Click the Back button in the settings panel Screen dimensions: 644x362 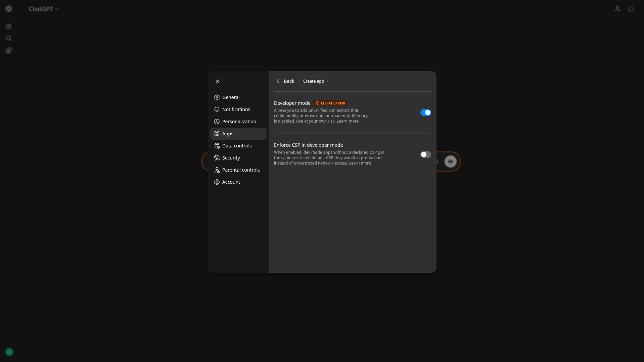[285, 81]
